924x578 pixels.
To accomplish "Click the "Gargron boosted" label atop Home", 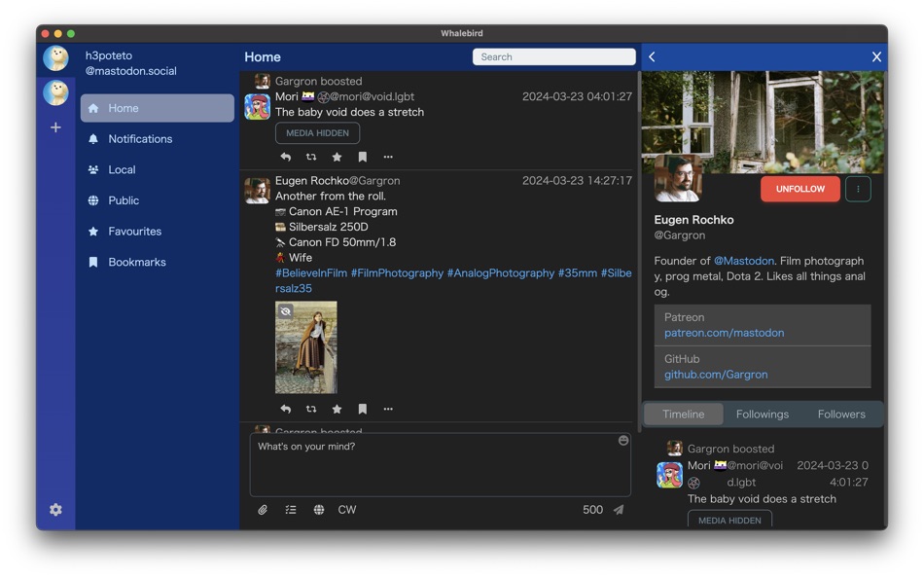I will click(x=318, y=82).
